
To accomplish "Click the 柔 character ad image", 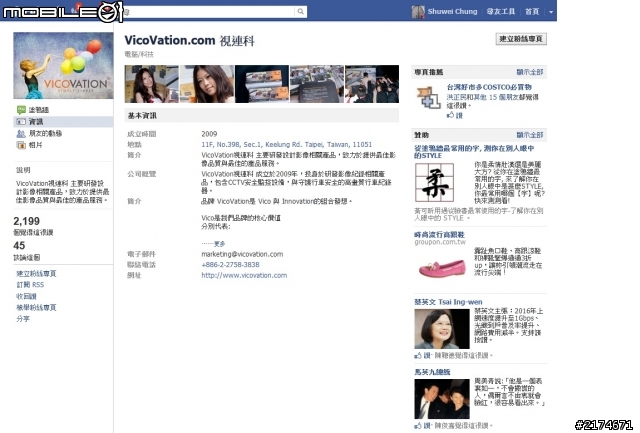I will pyautogui.click(x=434, y=182).
